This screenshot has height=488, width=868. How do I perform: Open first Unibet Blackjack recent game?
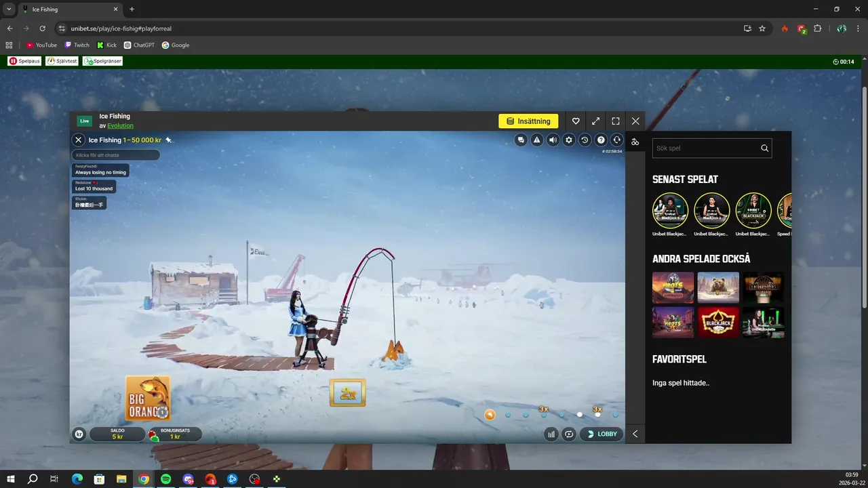pyautogui.click(x=670, y=210)
